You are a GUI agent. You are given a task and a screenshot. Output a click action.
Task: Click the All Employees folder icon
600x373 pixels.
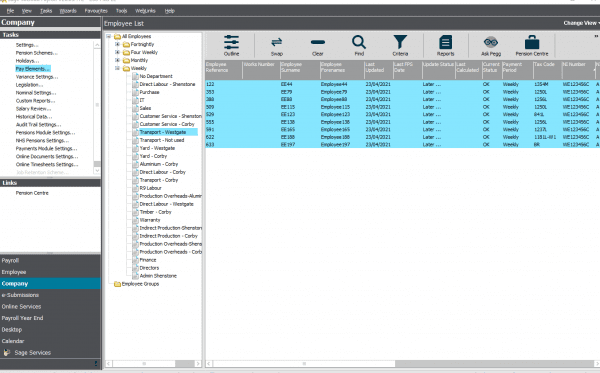(x=117, y=36)
